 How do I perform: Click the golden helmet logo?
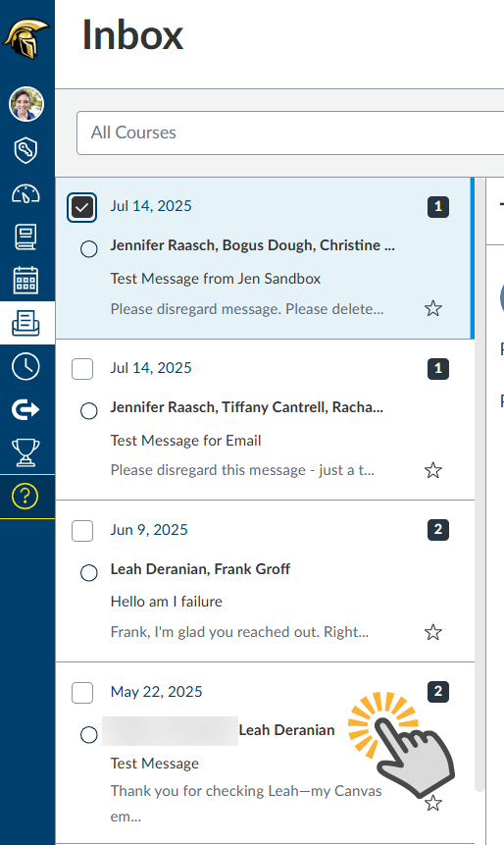[25, 39]
